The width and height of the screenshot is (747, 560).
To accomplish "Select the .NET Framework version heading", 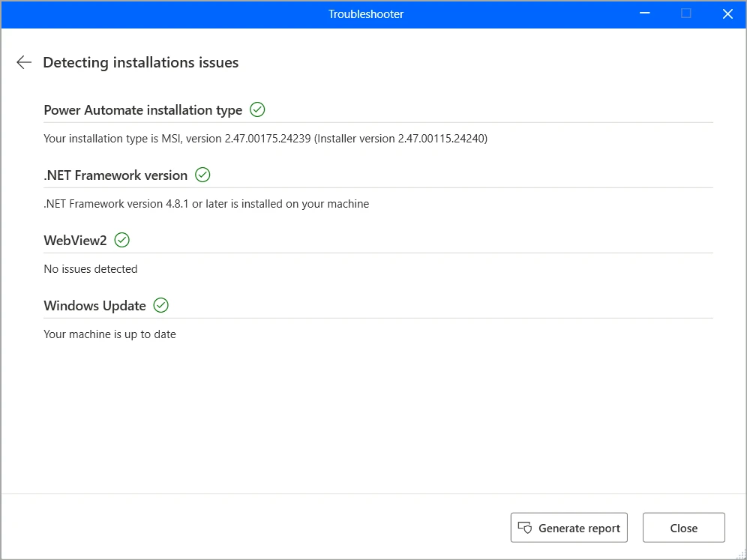I will click(x=115, y=175).
